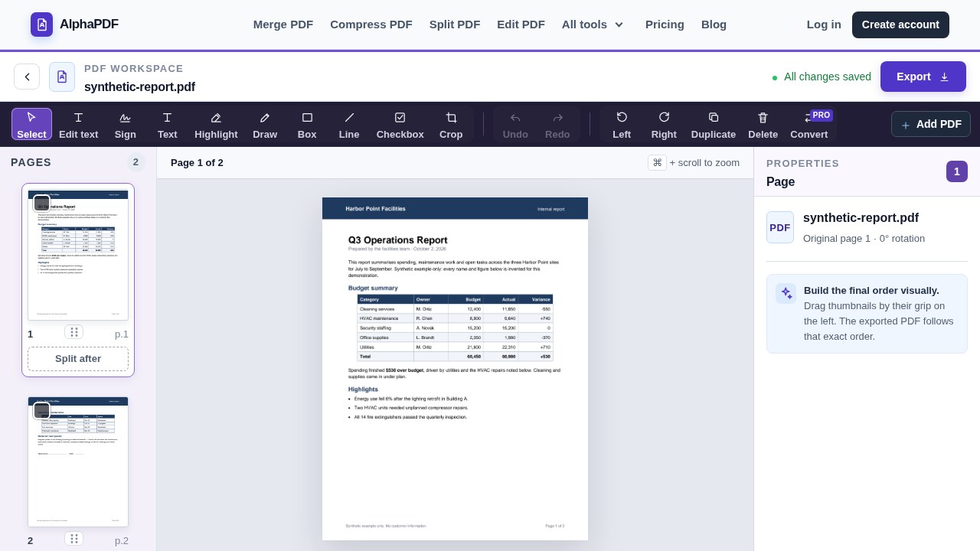Screen dimensions: 980x551
Task: Visit the Pricing page
Action: pyautogui.click(x=665, y=24)
